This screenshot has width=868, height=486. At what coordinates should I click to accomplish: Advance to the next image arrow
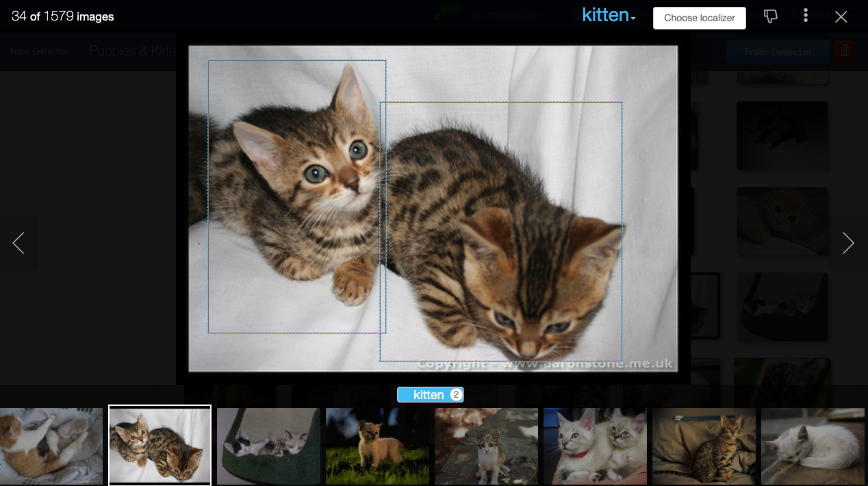(848, 243)
